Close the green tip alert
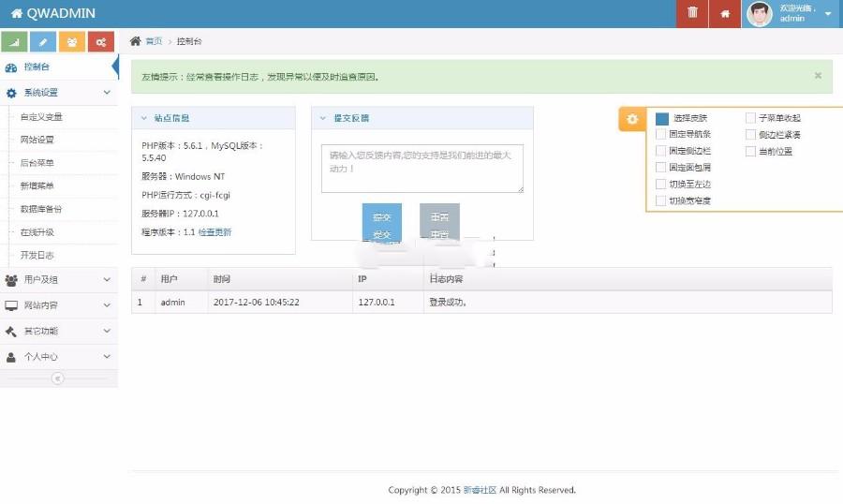The height and width of the screenshot is (504, 843). coord(818,76)
